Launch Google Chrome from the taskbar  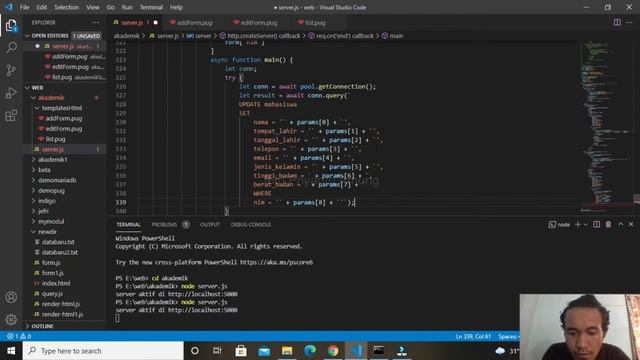point(333,351)
